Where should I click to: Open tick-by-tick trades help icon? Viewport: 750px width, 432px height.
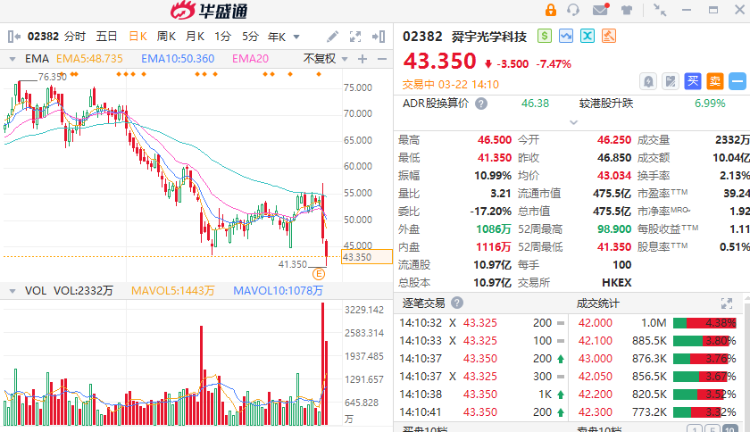[457, 302]
